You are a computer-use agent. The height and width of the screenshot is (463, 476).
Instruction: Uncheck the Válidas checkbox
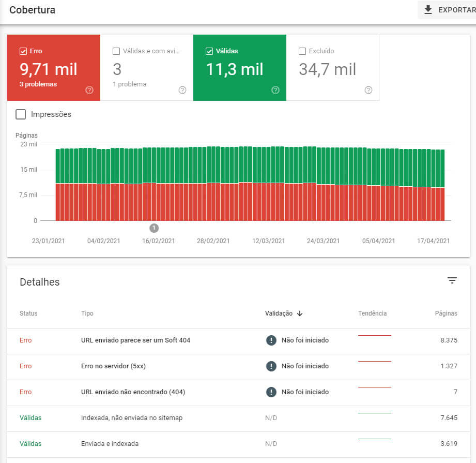coord(208,51)
